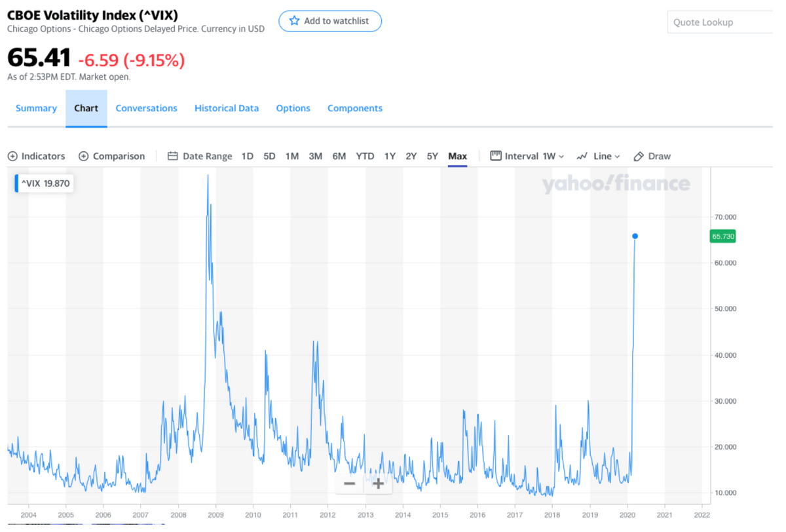
Task: Click the Comparison label
Action: coord(119,156)
